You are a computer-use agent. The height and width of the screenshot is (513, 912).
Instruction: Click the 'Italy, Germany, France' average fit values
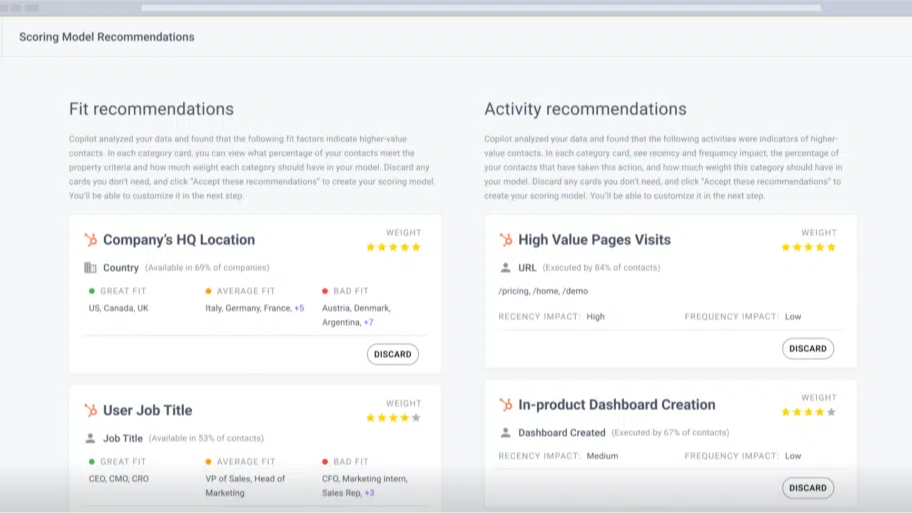tap(248, 308)
